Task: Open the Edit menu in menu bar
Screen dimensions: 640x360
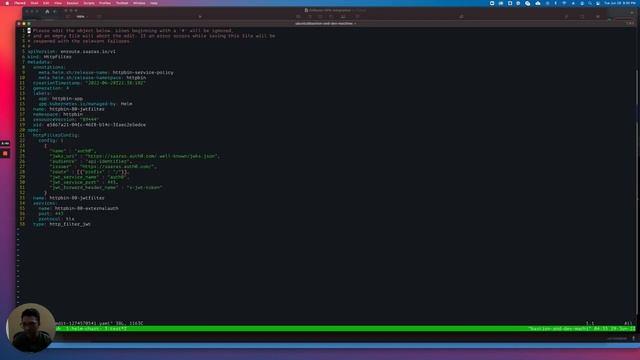Action: click(x=46, y=3)
